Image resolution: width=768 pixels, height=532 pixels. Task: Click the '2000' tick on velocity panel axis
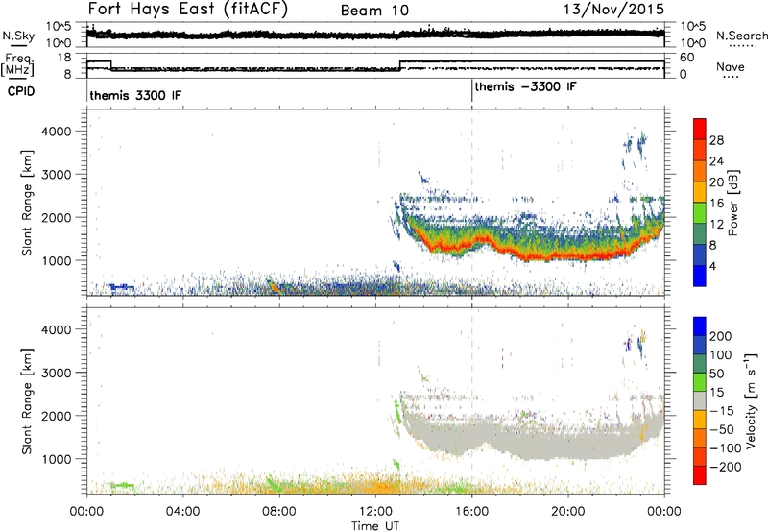[57, 416]
